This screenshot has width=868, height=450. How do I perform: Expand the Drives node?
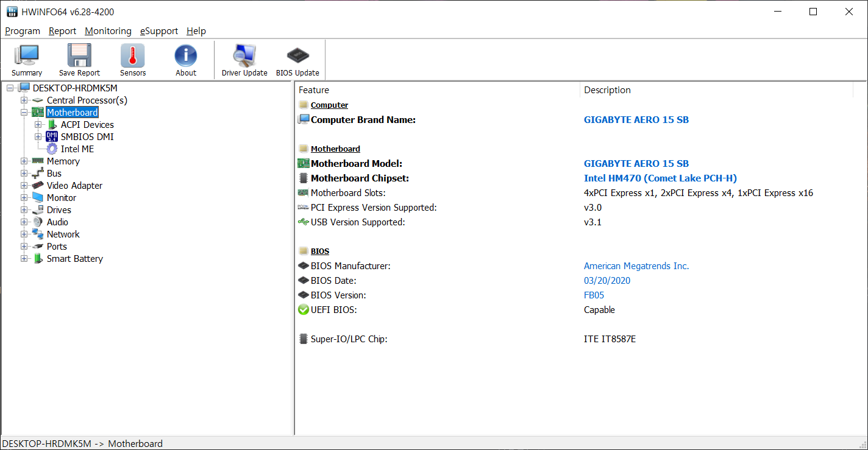pyautogui.click(x=24, y=210)
